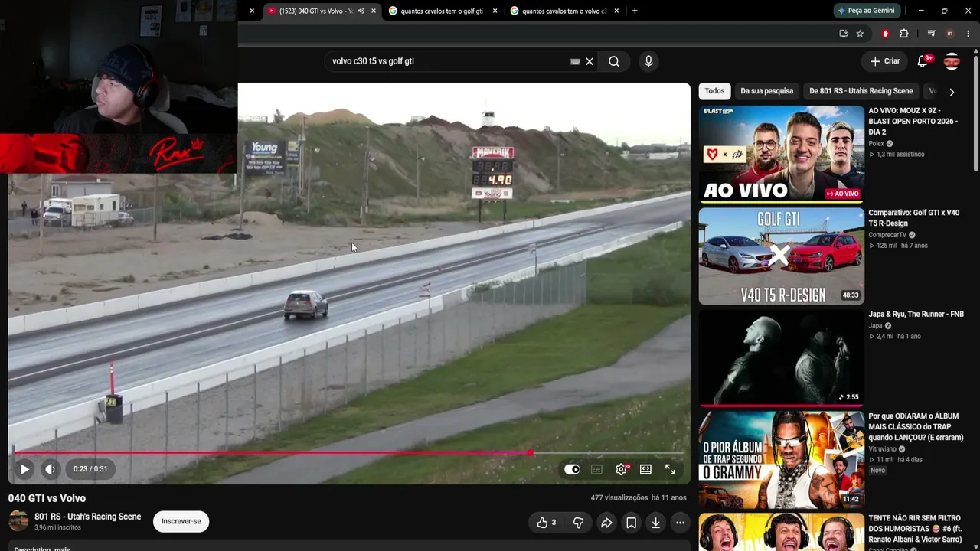Open the O Pior Álbum de Trap thumbnail
The height and width of the screenshot is (551, 980).
(781, 460)
